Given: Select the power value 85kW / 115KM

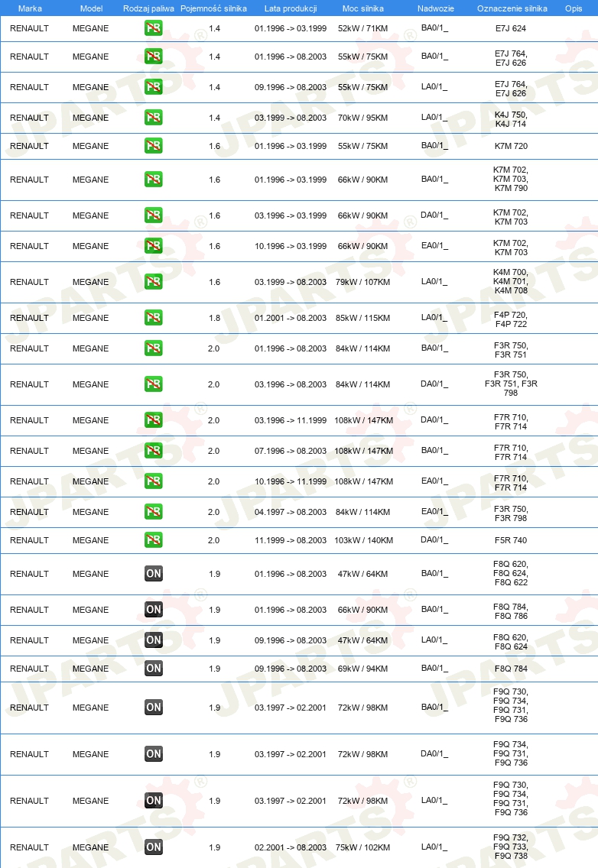Looking at the screenshot, I should pyautogui.click(x=363, y=319).
